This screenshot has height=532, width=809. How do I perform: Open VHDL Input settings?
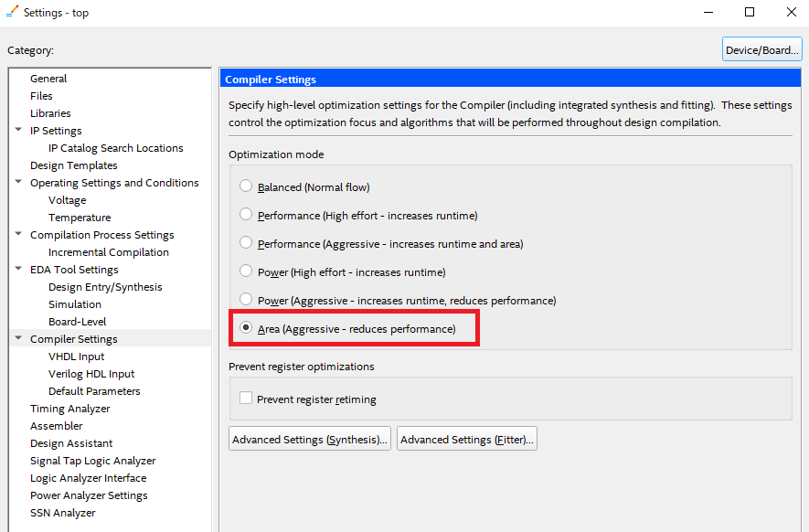[x=76, y=356]
